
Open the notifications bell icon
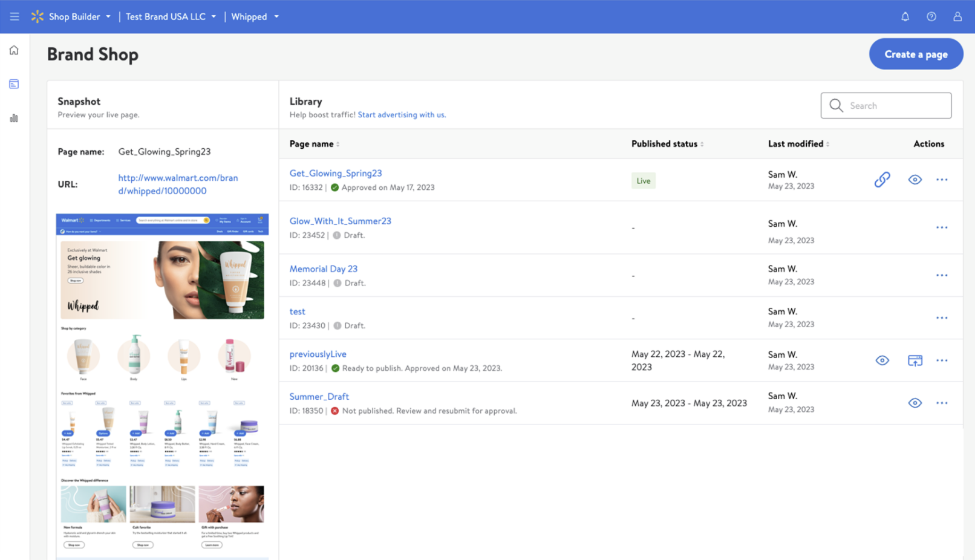(x=905, y=16)
